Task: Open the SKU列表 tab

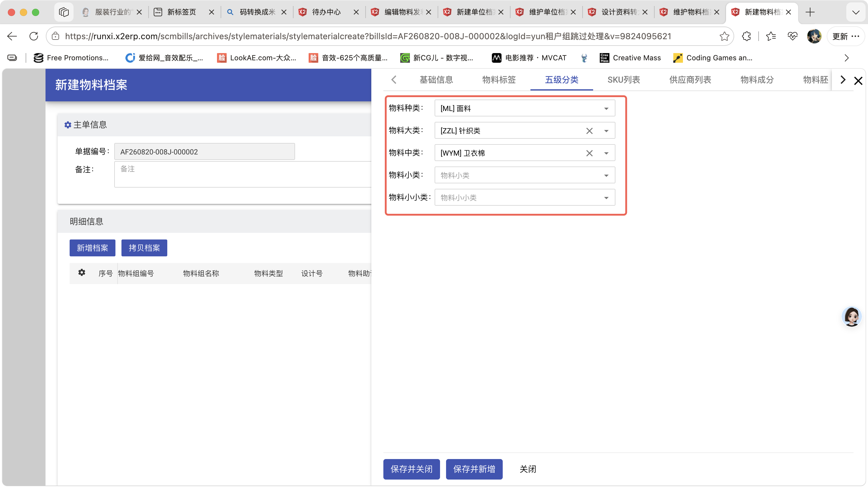Action: tap(623, 80)
